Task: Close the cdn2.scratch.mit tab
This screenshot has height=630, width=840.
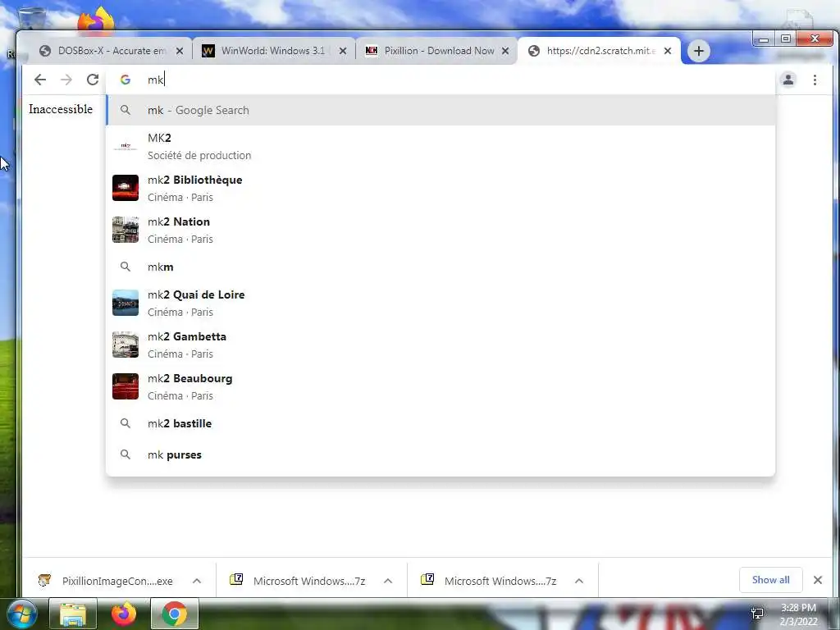Action: [668, 51]
